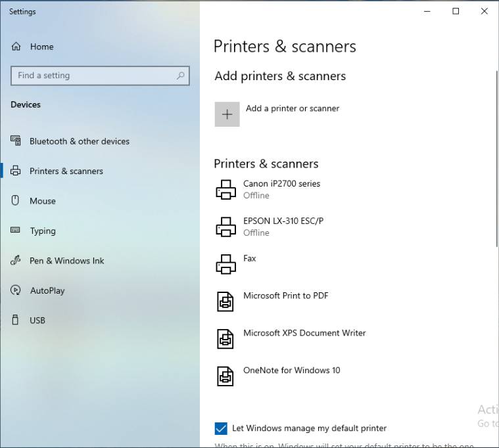Go to Mouse settings

[x=43, y=201]
